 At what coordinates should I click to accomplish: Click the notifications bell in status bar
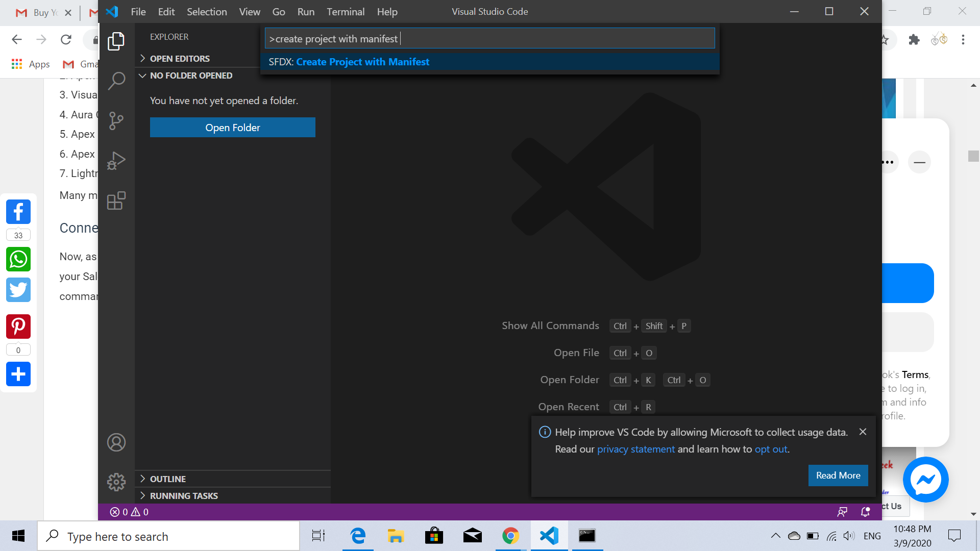(865, 512)
